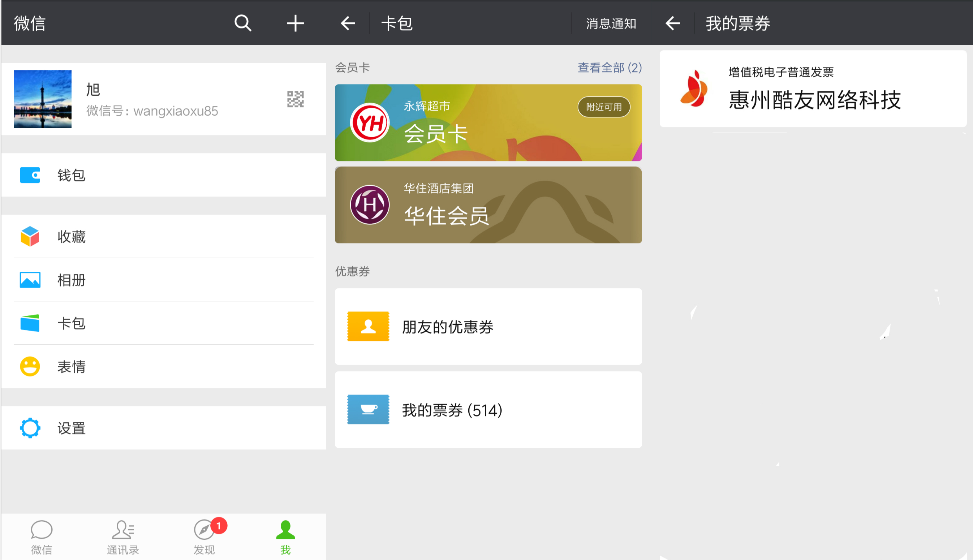Open search with the magnifier icon
The image size is (973, 560).
[x=243, y=23]
